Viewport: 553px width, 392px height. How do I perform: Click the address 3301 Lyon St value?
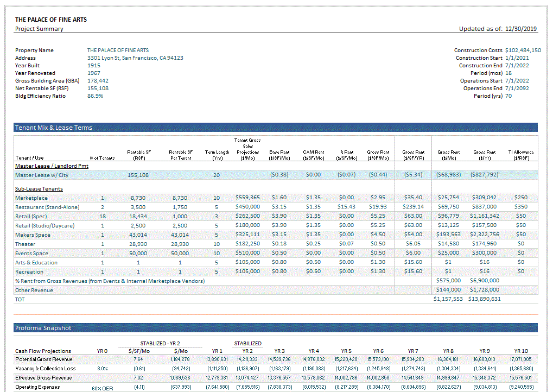[135, 58]
